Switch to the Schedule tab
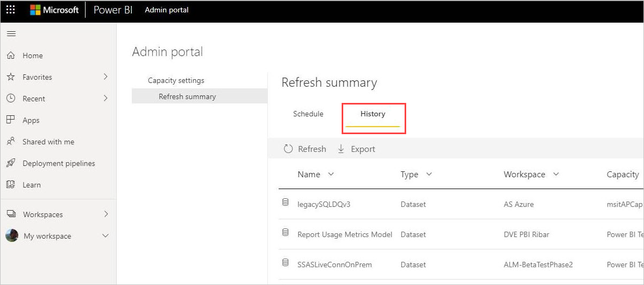 [308, 114]
